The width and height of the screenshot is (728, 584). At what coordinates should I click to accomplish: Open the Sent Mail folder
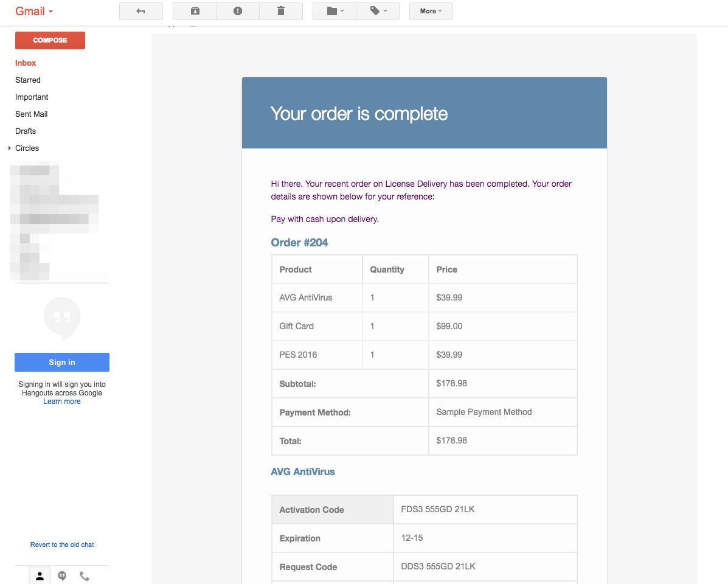[32, 114]
